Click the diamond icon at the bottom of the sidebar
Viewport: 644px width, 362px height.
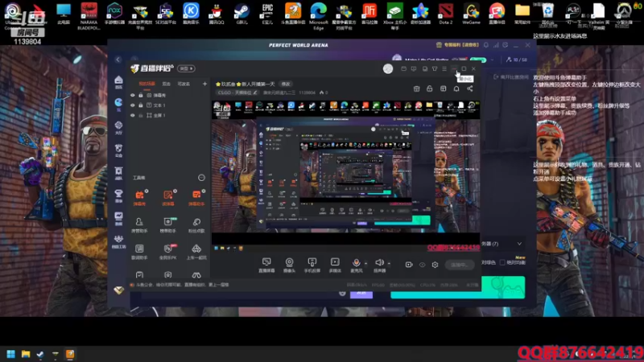[x=118, y=290]
